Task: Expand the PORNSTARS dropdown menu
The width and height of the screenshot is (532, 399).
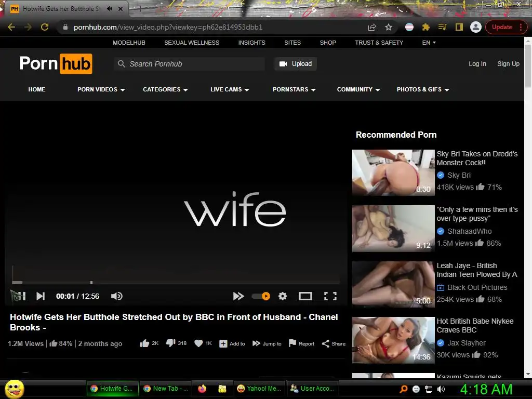Action: pyautogui.click(x=294, y=89)
